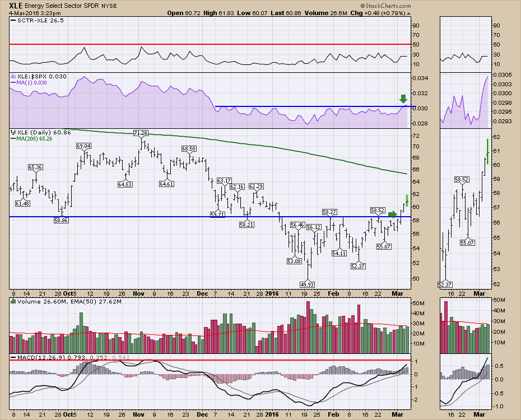Click the 4-Mar-2016 3:23pm date stamp
This screenshot has width=521, height=420.
35,13
